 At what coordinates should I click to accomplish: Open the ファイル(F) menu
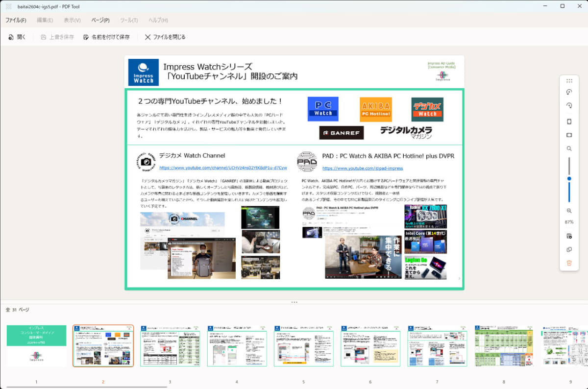point(16,20)
